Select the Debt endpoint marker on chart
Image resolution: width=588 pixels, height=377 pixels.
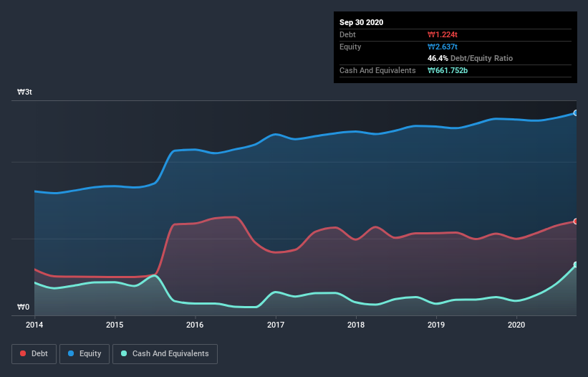click(x=576, y=221)
